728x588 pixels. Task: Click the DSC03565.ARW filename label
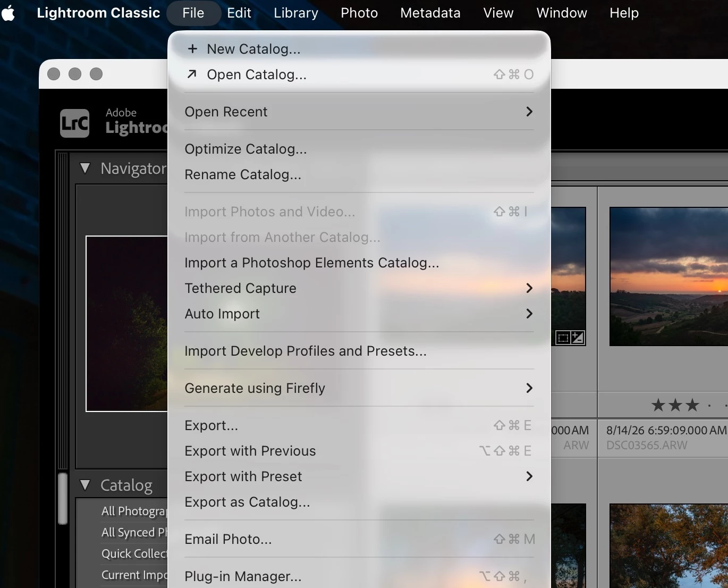pyautogui.click(x=647, y=446)
